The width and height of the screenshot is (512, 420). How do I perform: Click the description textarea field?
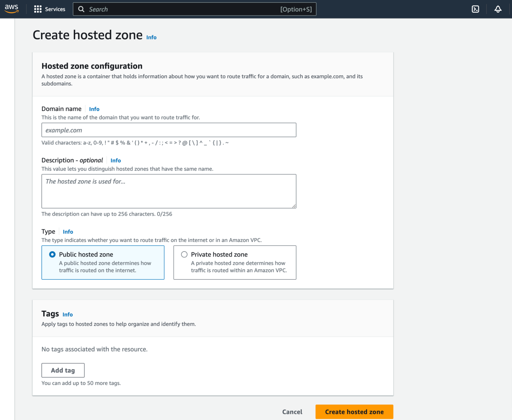pyautogui.click(x=169, y=191)
